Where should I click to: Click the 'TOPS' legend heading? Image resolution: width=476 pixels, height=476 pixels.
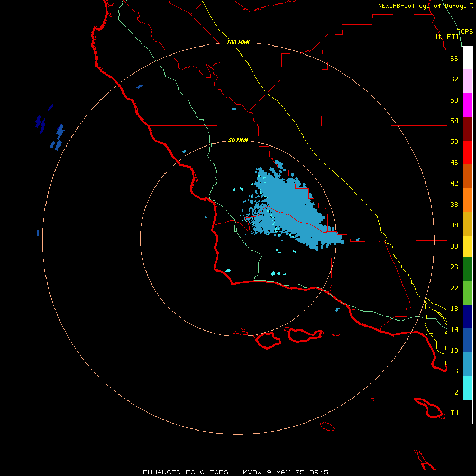[465, 31]
